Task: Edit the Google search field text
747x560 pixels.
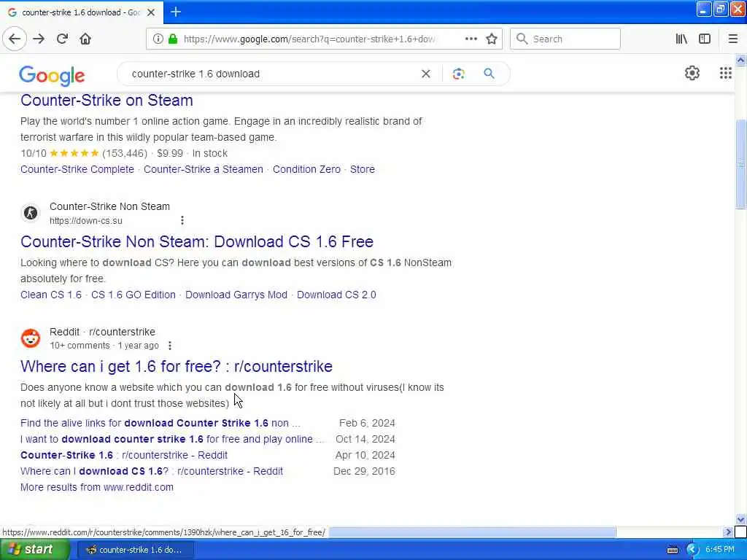Action: [x=273, y=74]
